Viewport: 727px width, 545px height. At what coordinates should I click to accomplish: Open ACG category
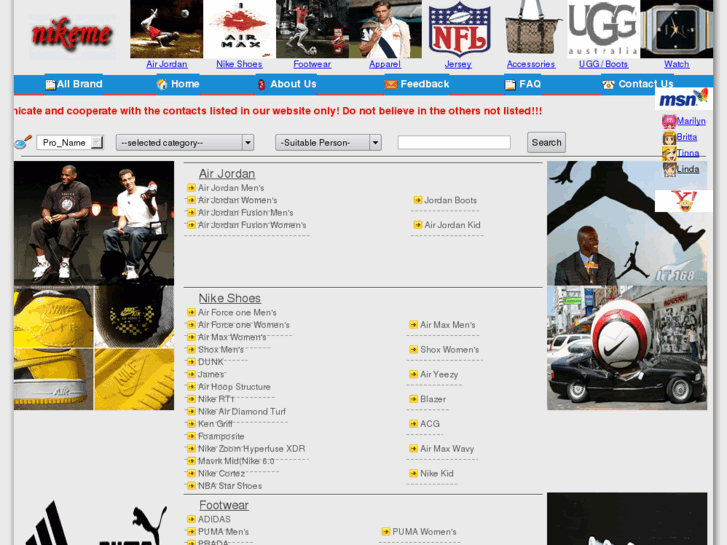coord(429,424)
